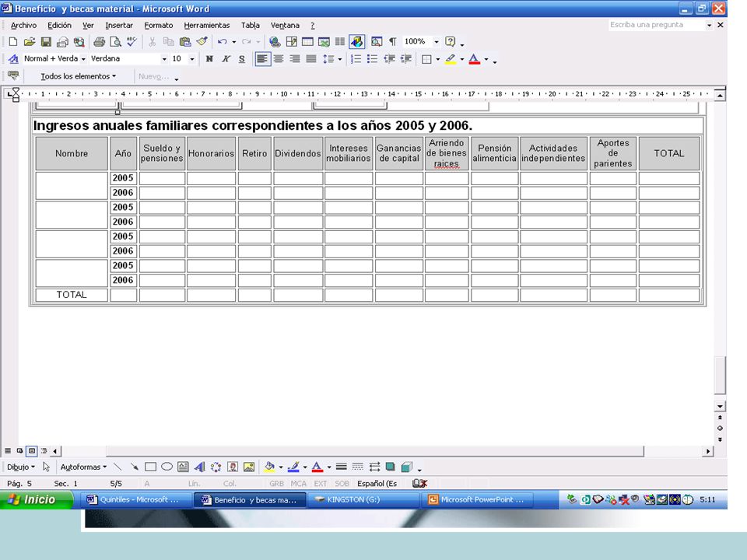747x560 pixels.
Task: Toggle SOB overtype mode in status bar
Action: pyautogui.click(x=342, y=484)
